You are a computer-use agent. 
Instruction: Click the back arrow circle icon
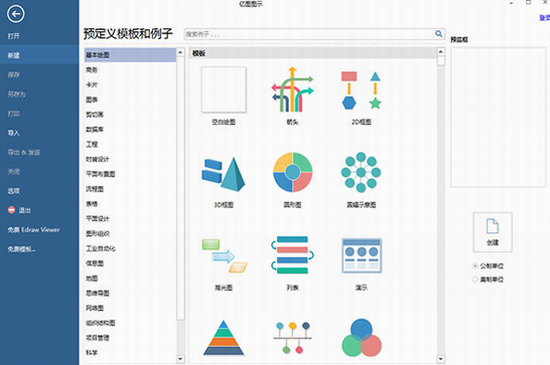[x=15, y=14]
